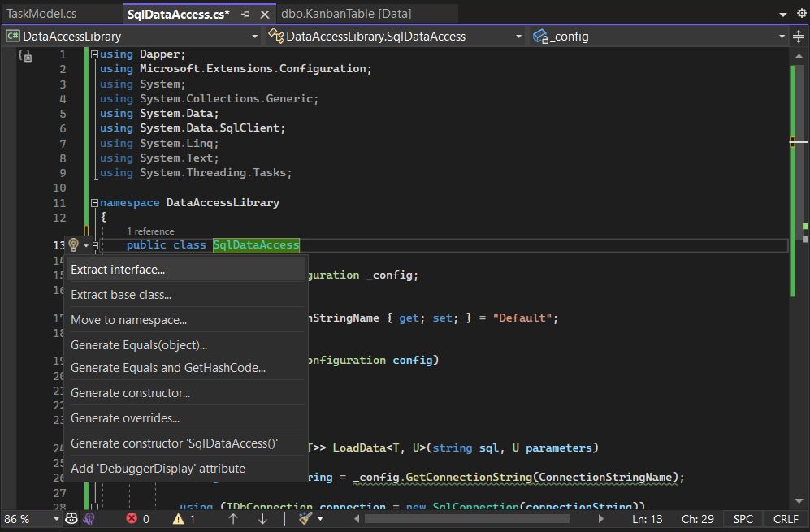The image size is (810, 532).
Task: Open the lightbulb dropdown arrow on line 13
Action: (x=86, y=246)
